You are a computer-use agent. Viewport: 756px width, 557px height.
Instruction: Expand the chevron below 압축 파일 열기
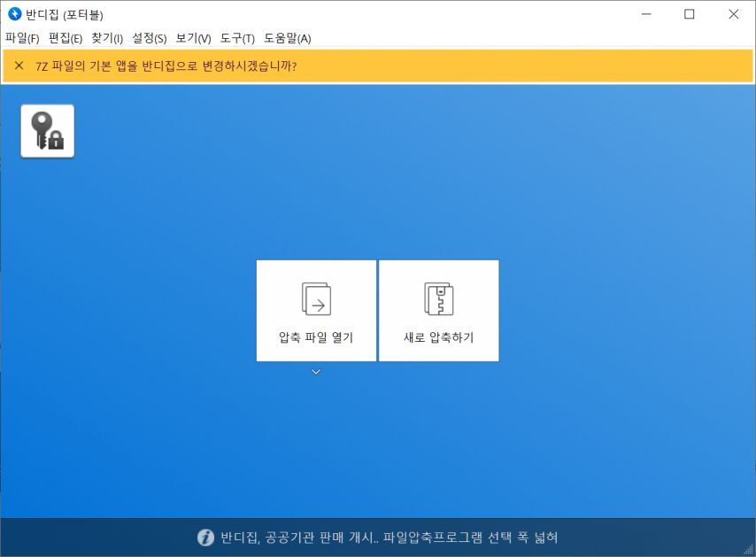[316, 372]
